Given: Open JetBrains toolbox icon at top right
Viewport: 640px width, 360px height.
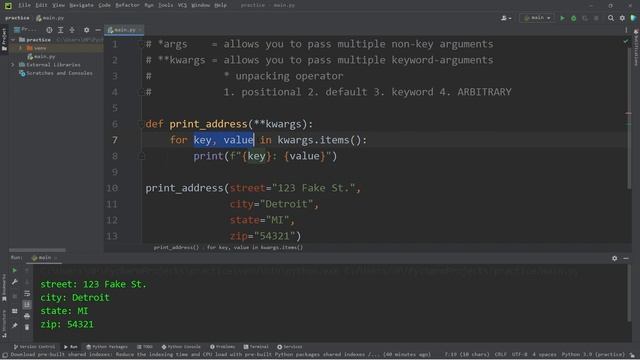Looking at the screenshot, I should pos(633,18).
